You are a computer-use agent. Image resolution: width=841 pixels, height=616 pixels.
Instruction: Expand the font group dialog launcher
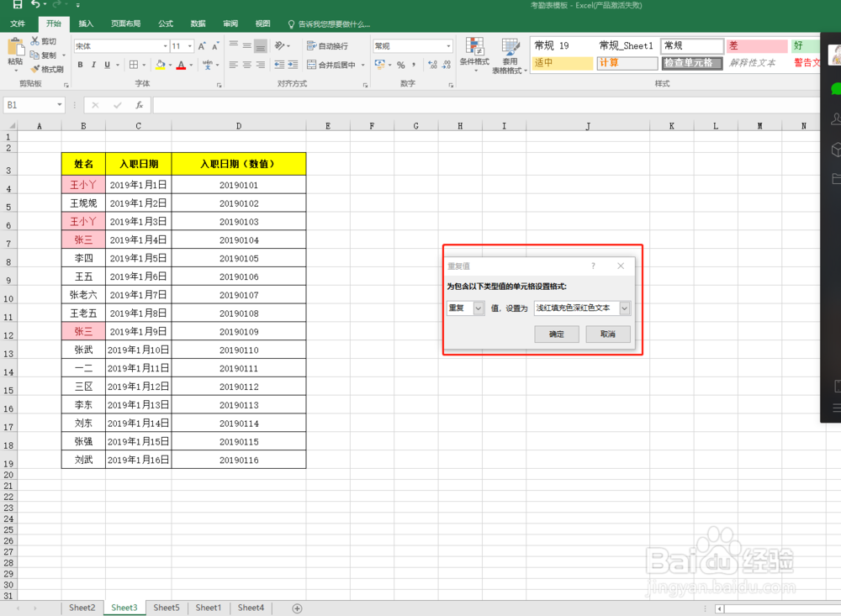pyautogui.click(x=219, y=85)
